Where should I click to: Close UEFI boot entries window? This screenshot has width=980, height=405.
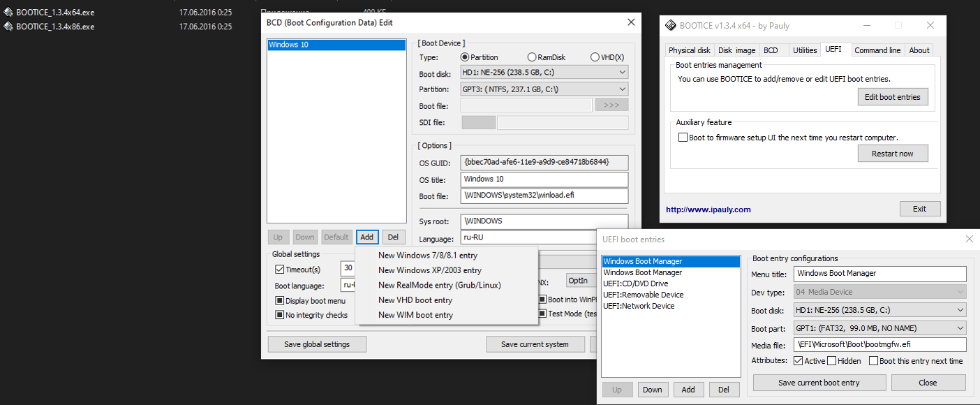(x=969, y=239)
